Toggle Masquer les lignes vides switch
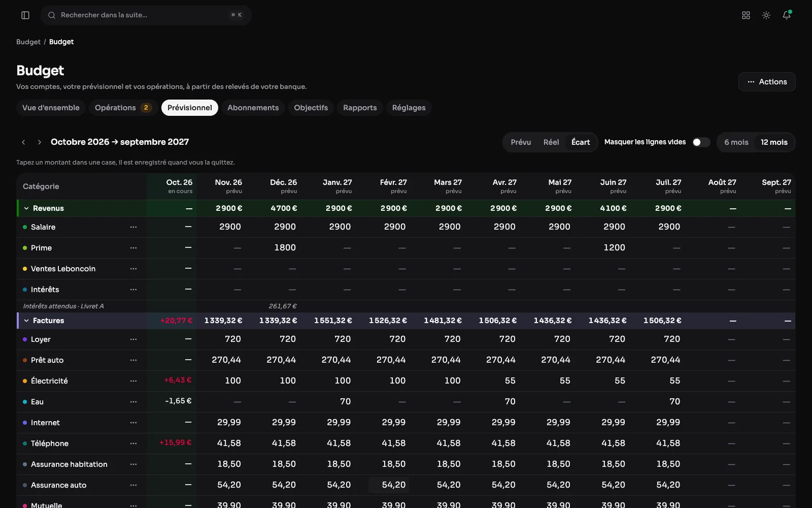Screen dimensions: 812x508 (701, 142)
